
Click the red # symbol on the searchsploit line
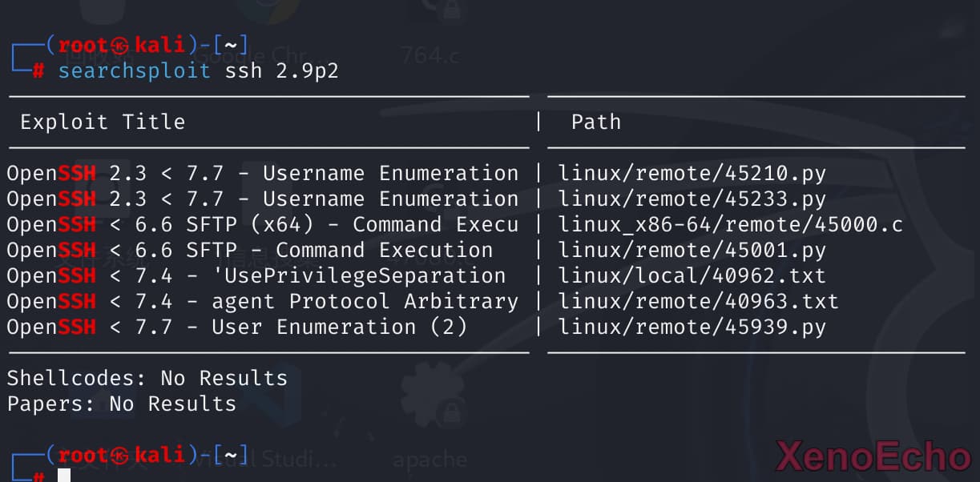pos(38,70)
